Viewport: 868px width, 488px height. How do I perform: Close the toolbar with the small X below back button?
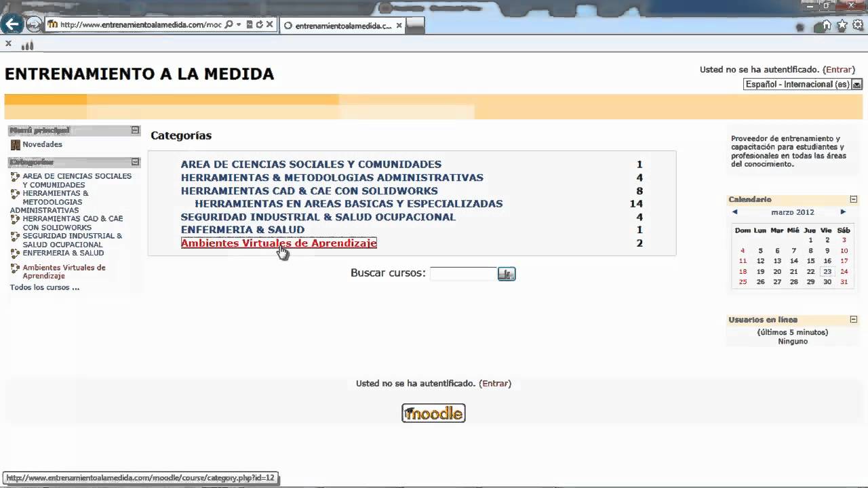[8, 43]
